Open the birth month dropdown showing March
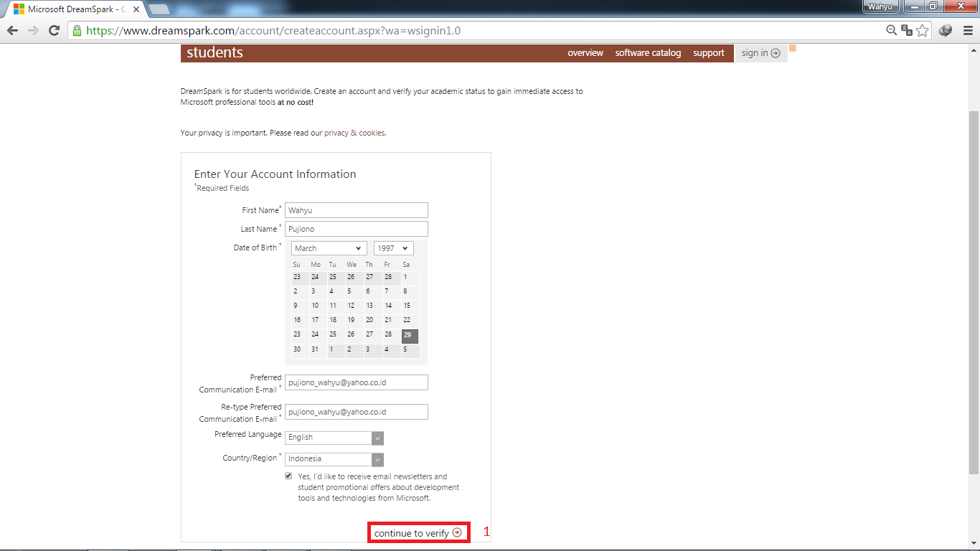 tap(329, 248)
